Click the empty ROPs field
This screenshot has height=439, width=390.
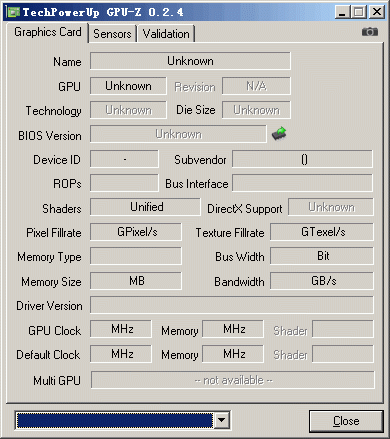coord(124,183)
